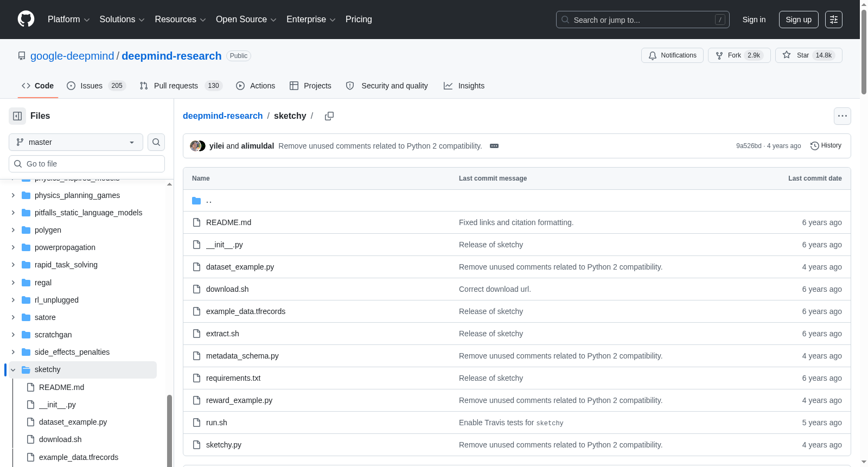Screen dimensions: 868x467
Task: Click the Notifications bell button
Action: click(x=673, y=55)
